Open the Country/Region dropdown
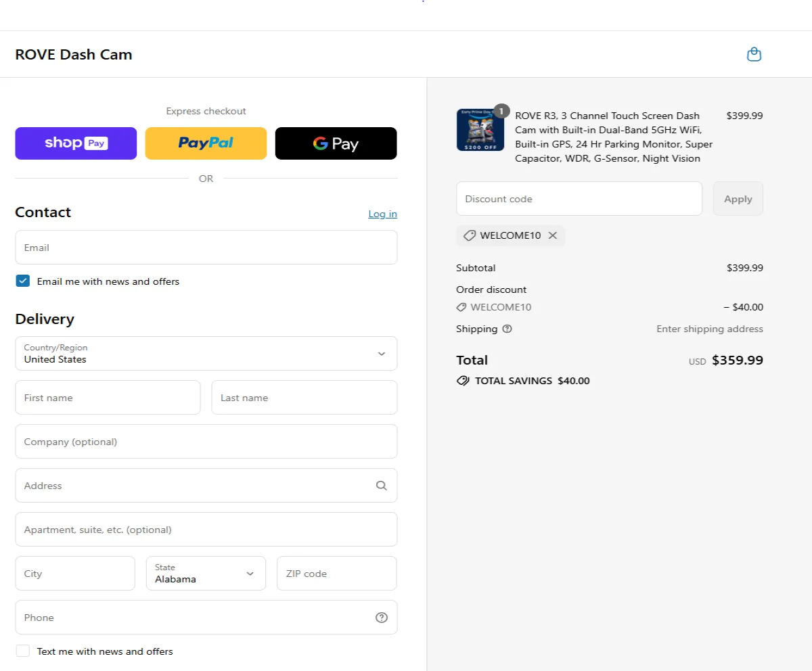The height and width of the screenshot is (671, 812). coord(206,354)
